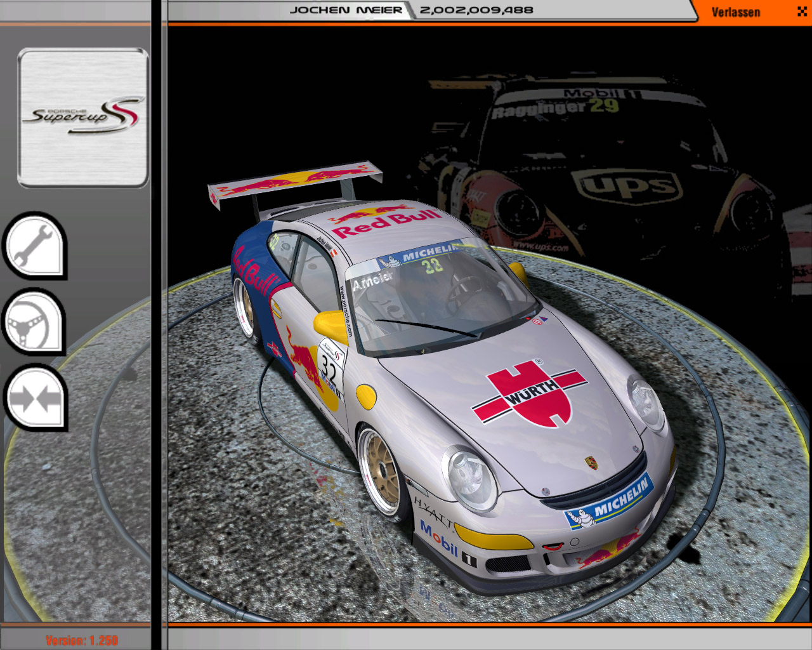Click the Version 1.250 text
Screen dimensions: 812x650
[x=82, y=640]
